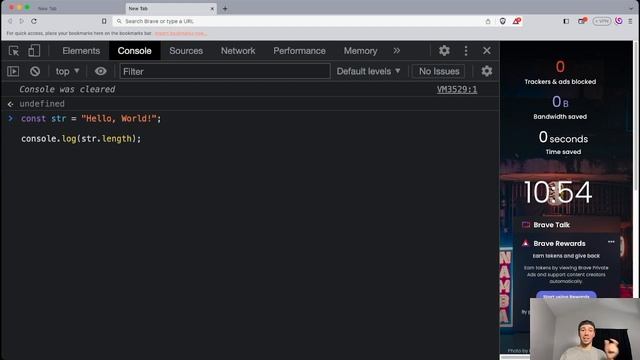Switch to the Elements tab
Screen dimensions: 640x360
click(81, 51)
